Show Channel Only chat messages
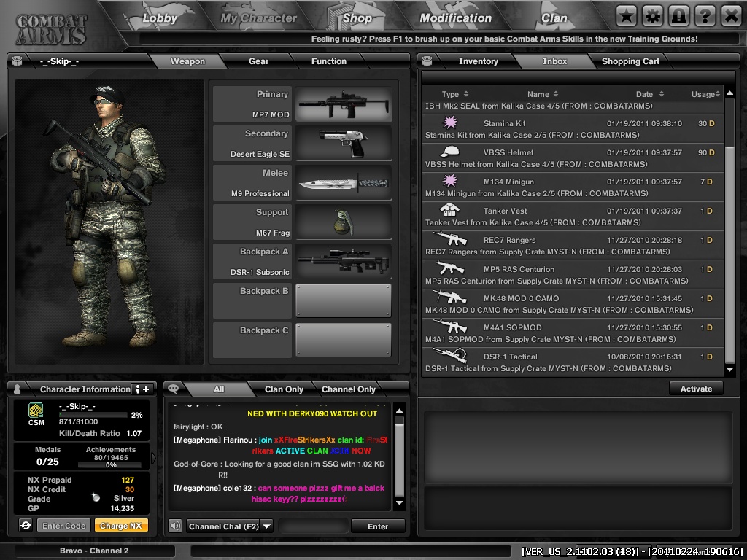747x560 pixels. pyautogui.click(x=348, y=389)
